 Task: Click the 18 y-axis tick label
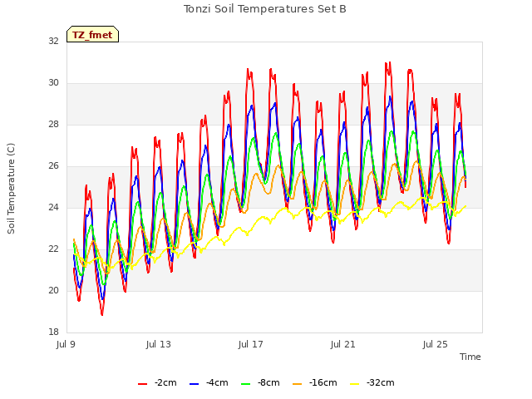pos(53,332)
